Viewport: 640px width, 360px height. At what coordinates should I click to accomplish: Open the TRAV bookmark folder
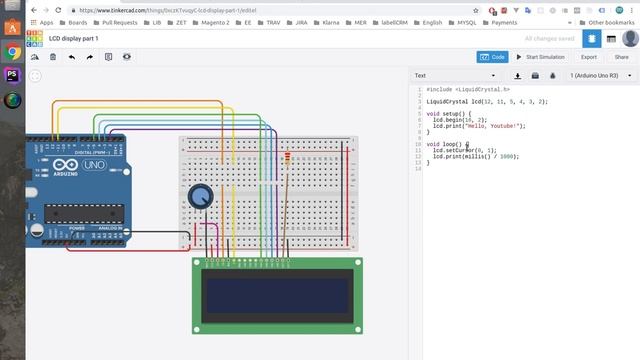click(269, 23)
